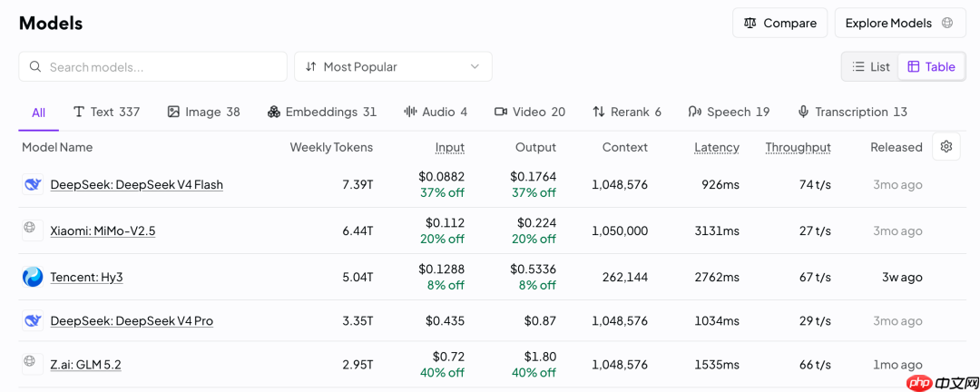The image size is (980, 392).
Task: Select the Audio 4 tab
Action: [x=436, y=112]
